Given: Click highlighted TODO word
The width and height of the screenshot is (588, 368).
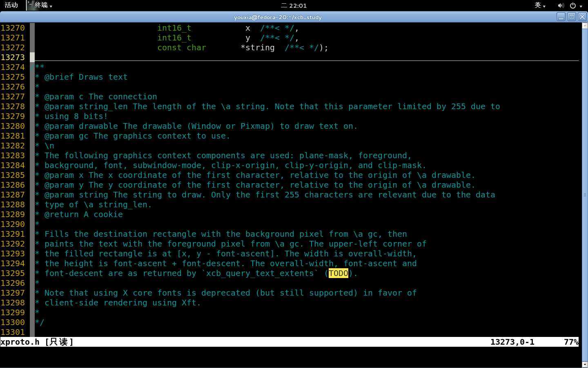Looking at the screenshot, I should (x=339, y=273).
